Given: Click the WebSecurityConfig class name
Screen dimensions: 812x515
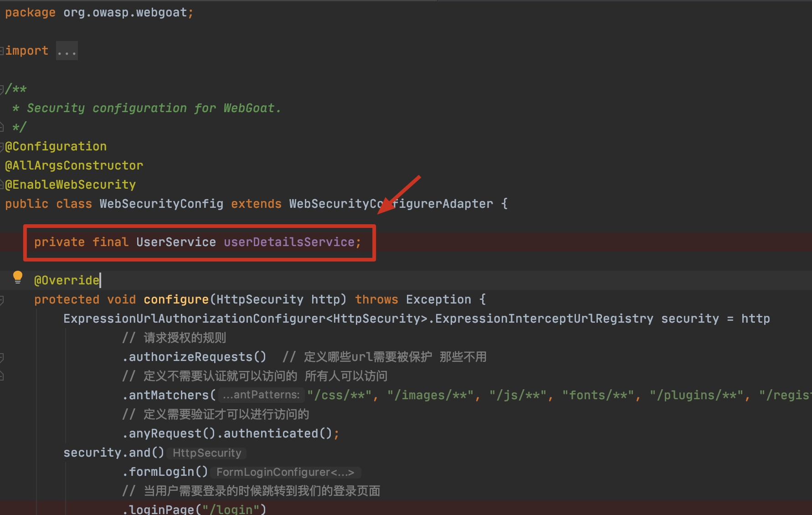Looking at the screenshot, I should coord(161,204).
